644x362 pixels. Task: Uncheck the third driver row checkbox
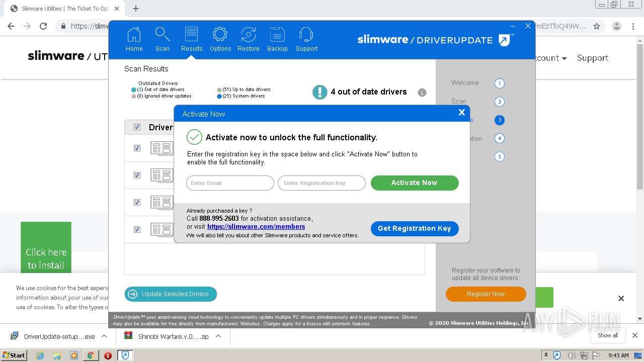[137, 203]
